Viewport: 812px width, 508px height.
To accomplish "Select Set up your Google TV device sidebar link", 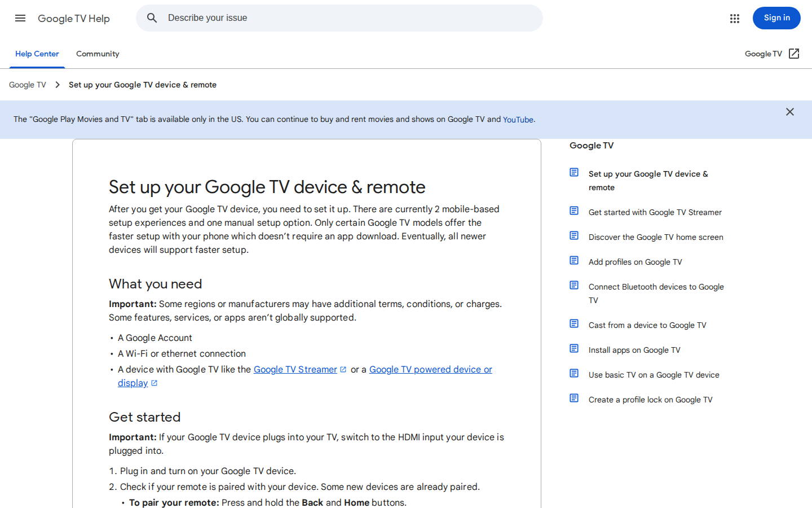I will [x=648, y=181].
